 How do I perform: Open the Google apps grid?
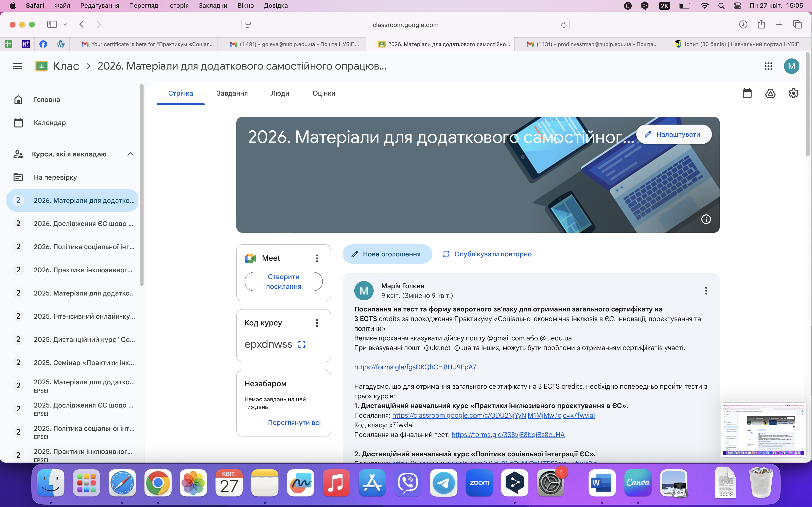[x=768, y=66]
